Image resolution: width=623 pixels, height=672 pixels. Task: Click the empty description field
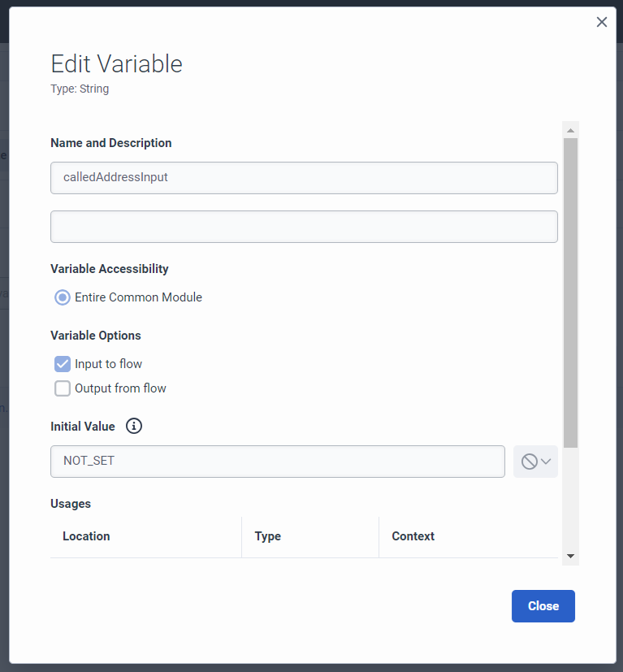pos(304,227)
